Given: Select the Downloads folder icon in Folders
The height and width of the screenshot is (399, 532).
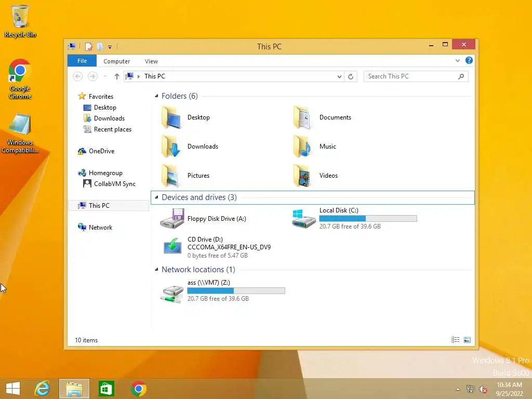Looking at the screenshot, I should pyautogui.click(x=171, y=146).
